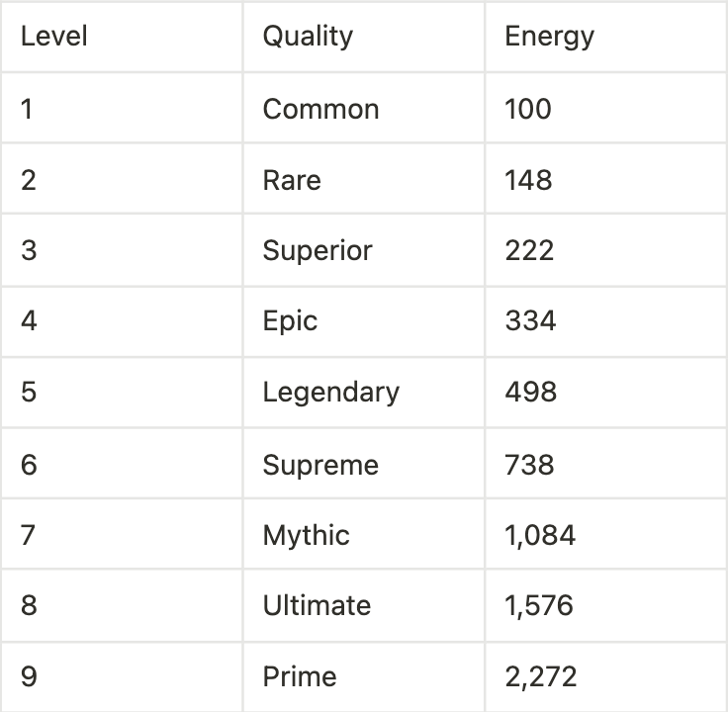Select the Common quality cell

pos(320,109)
